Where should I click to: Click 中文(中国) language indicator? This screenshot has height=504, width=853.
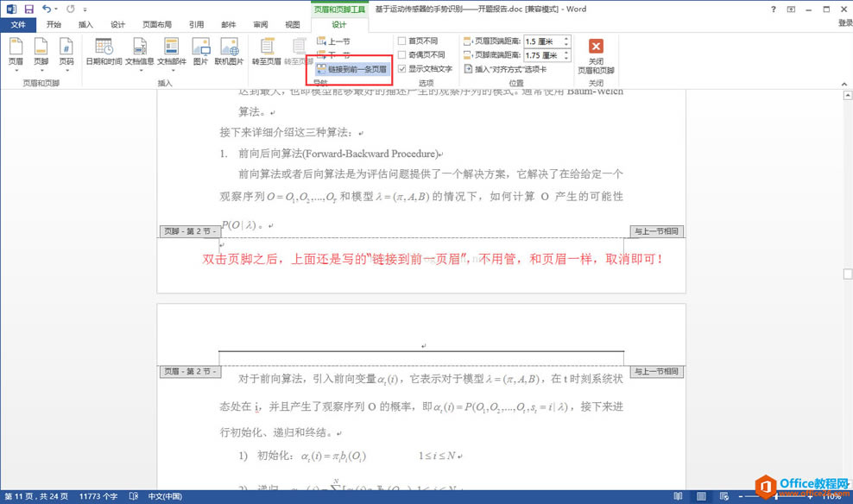(165, 496)
